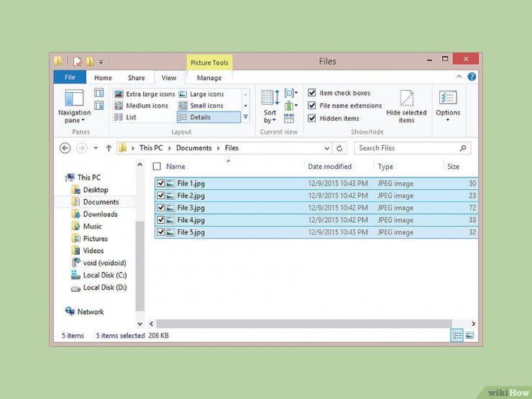Click navigation pane vertical scrollbar
The image size is (532, 399).
(139, 266)
